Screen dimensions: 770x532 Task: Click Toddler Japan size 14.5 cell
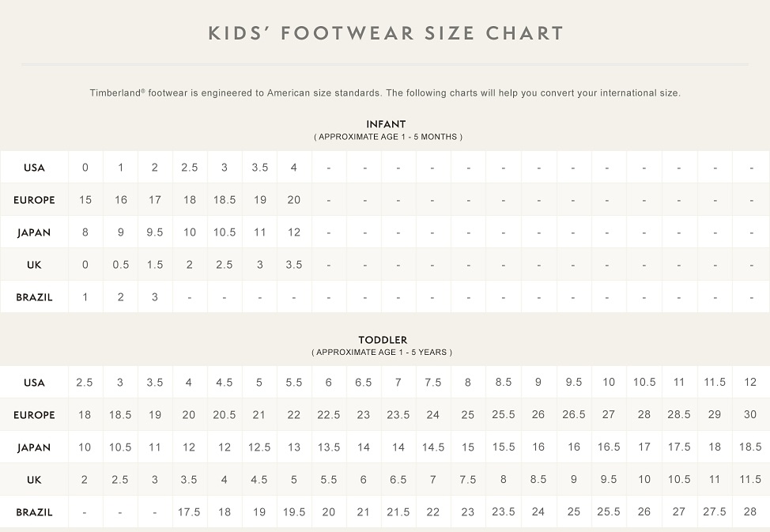(433, 447)
